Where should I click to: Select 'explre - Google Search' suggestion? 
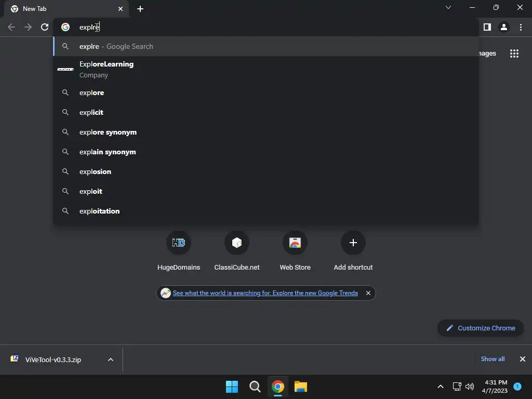point(266,46)
